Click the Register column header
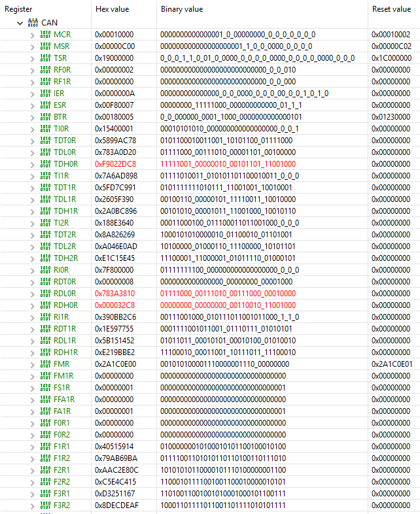420x514 pixels. (x=18, y=9)
